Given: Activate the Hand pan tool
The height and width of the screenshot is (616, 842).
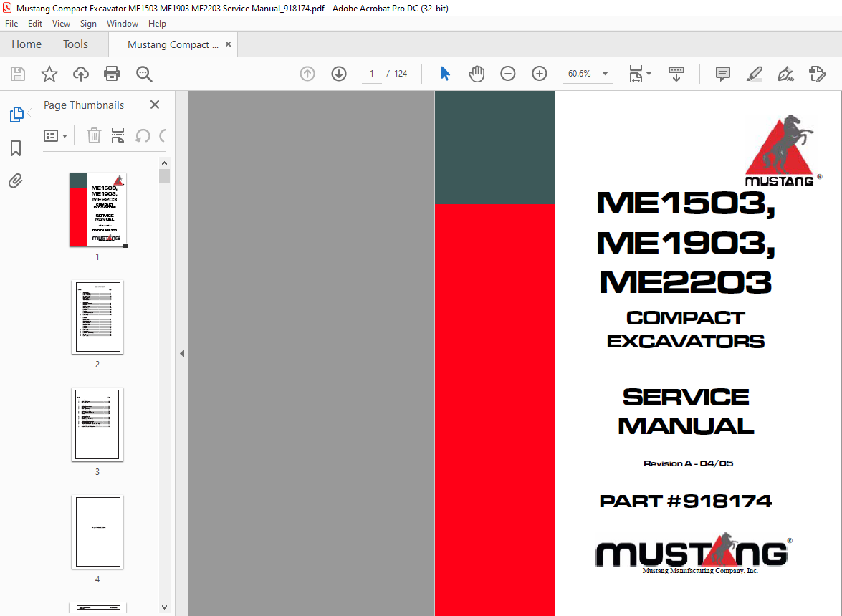Looking at the screenshot, I should pos(477,74).
